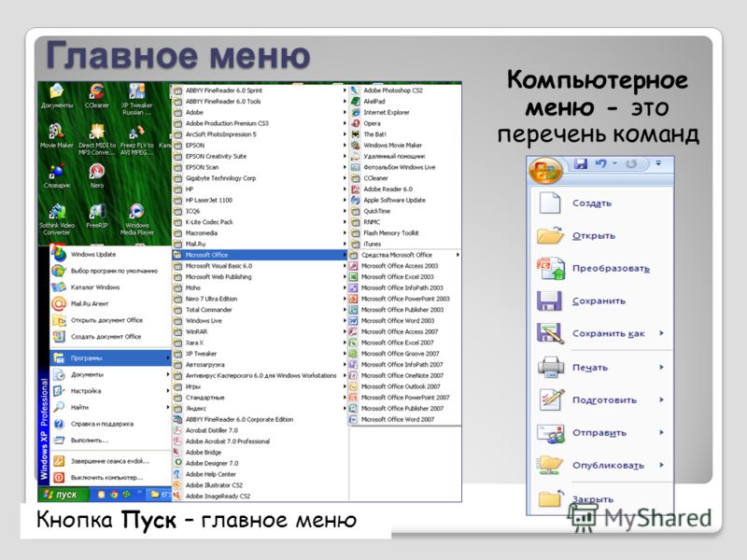This screenshot has width=747, height=560.
Task: Click the Undo icon in quick access toolbar
Action: coord(600,164)
